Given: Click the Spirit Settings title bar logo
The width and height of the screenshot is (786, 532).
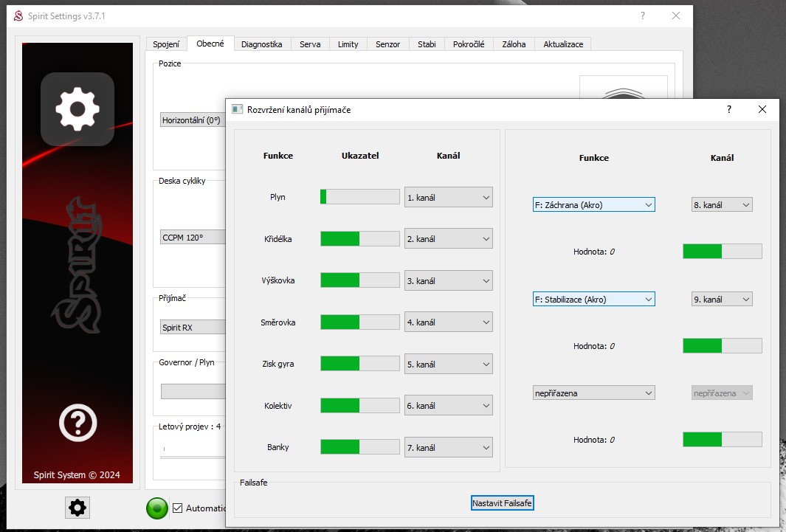Looking at the screenshot, I should [x=18, y=16].
